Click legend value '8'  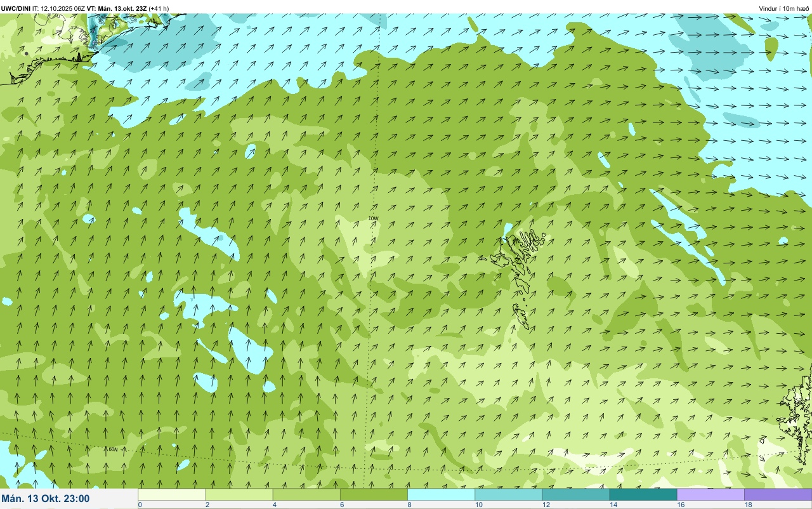click(x=409, y=505)
